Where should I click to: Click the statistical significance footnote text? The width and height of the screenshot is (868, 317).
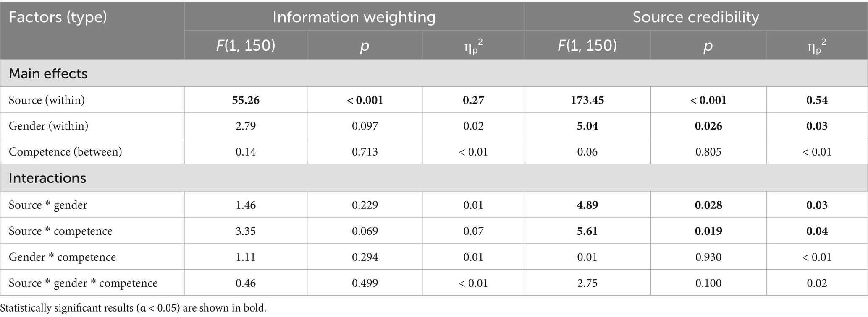[x=134, y=308]
